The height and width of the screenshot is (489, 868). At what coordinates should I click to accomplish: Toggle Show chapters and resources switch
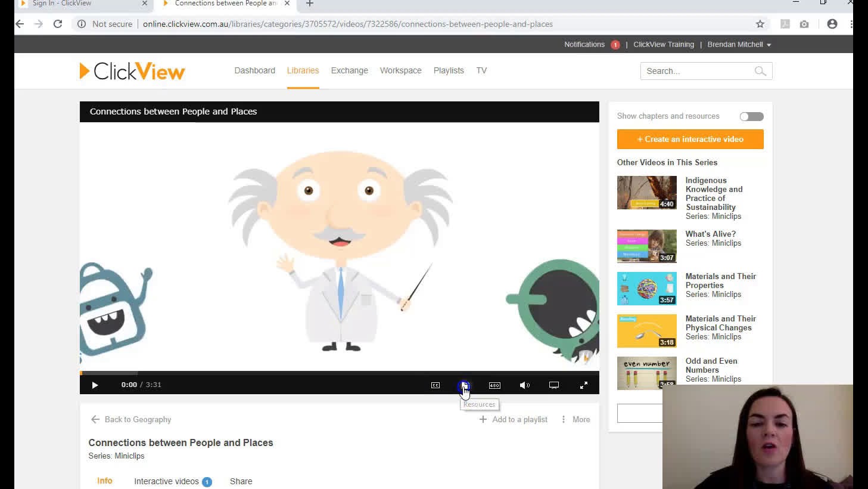pyautogui.click(x=751, y=116)
